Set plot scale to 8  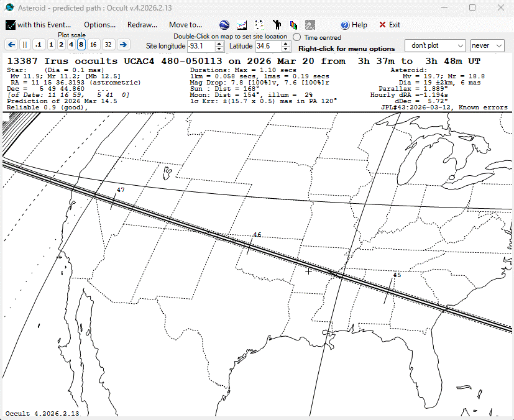pyautogui.click(x=81, y=45)
